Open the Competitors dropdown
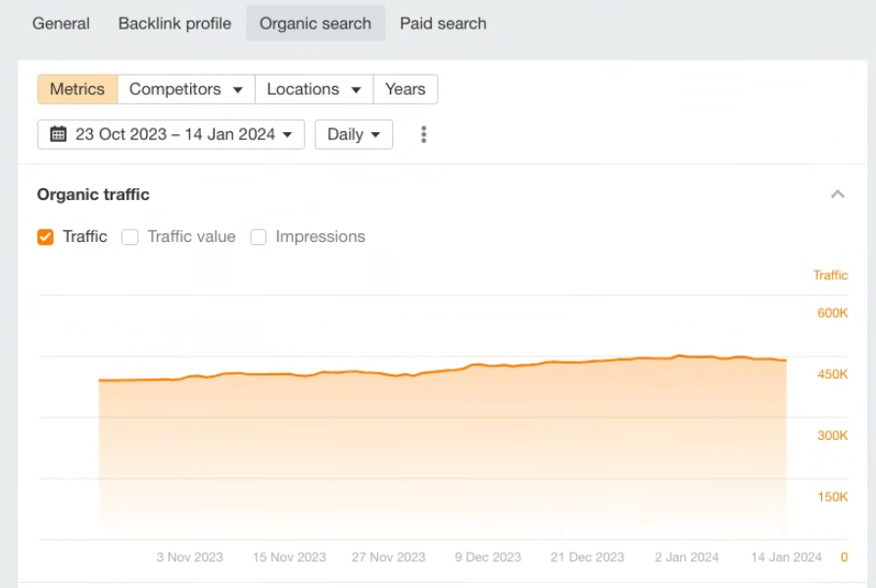 pos(185,89)
